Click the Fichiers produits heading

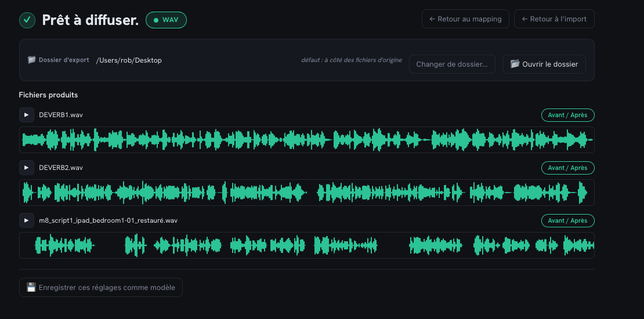pyautogui.click(x=49, y=95)
